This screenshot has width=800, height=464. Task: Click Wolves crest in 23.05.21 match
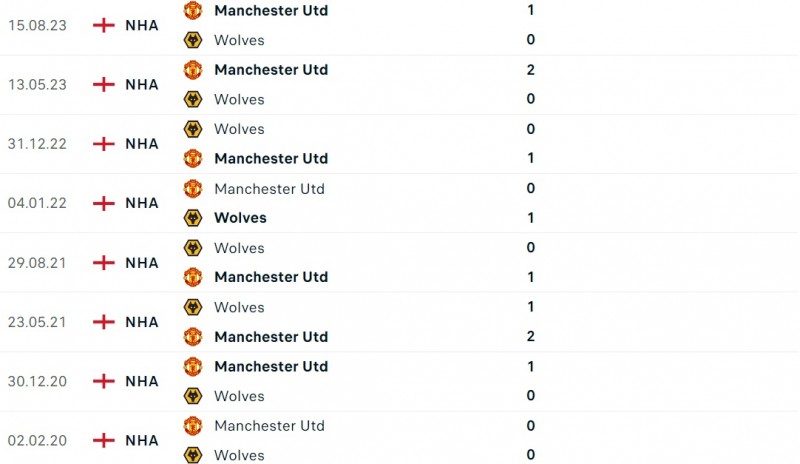[x=193, y=307]
